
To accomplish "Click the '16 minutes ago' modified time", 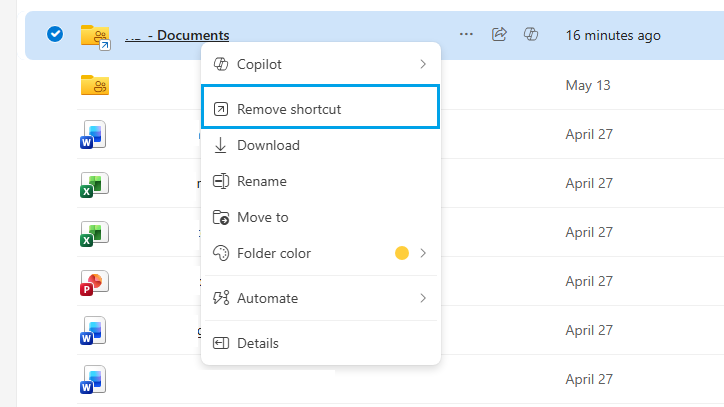I will tap(613, 35).
